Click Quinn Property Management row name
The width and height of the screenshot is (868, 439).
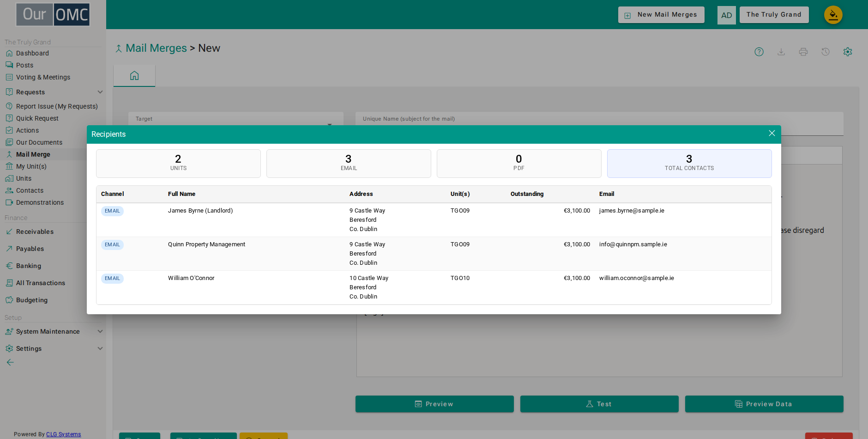coord(206,244)
